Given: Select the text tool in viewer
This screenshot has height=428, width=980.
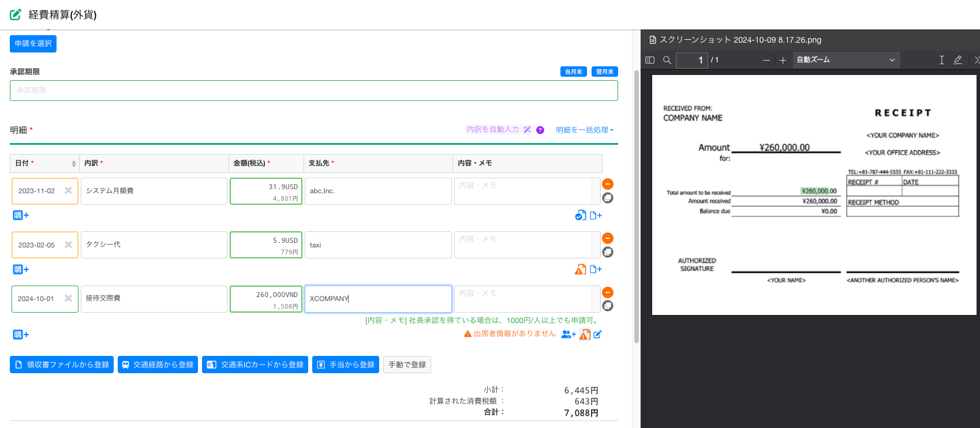Looking at the screenshot, I should 941,60.
